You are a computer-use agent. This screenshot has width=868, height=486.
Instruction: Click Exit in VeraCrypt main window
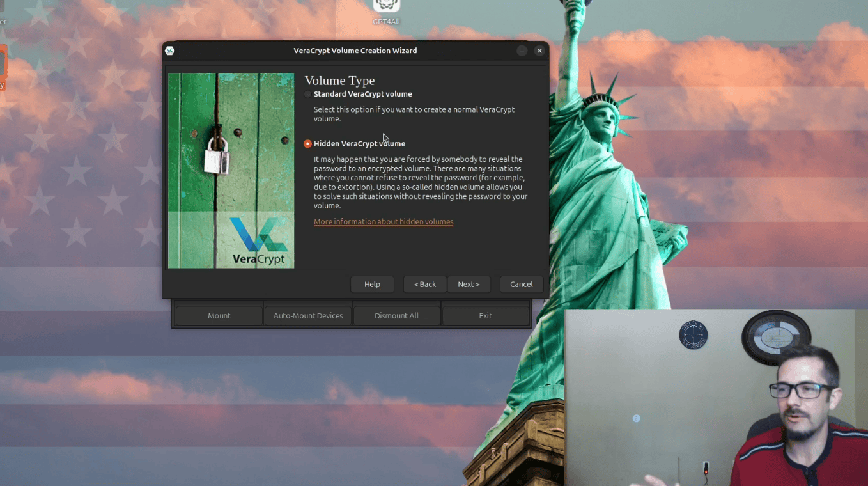(x=486, y=316)
